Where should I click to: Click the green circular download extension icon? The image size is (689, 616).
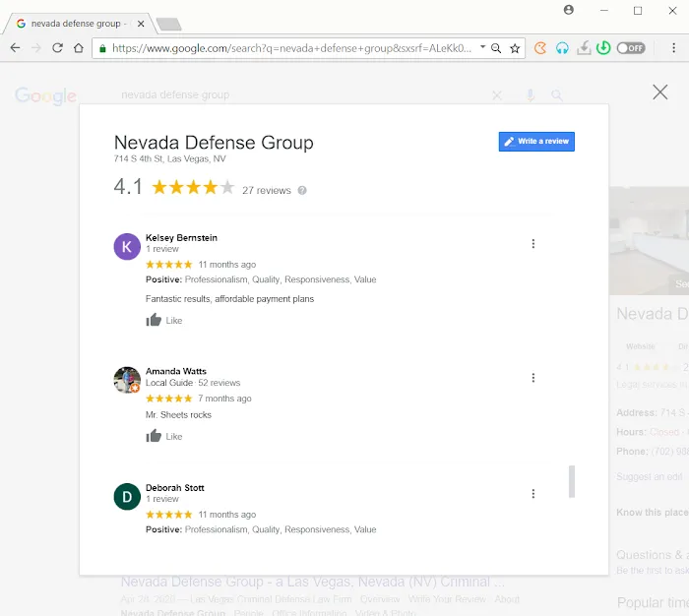point(603,48)
